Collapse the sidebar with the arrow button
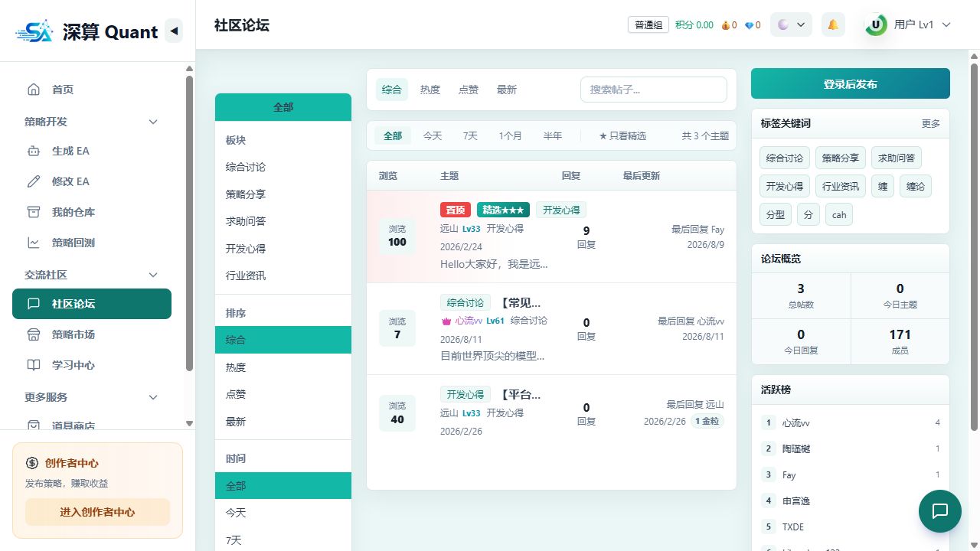The width and height of the screenshot is (980, 551). (x=174, y=31)
